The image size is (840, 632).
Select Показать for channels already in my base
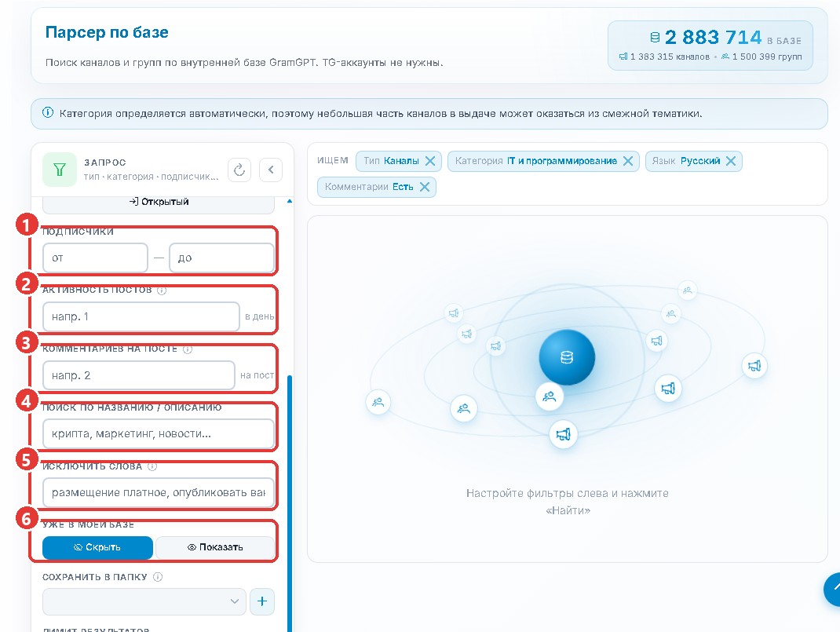tap(215, 547)
